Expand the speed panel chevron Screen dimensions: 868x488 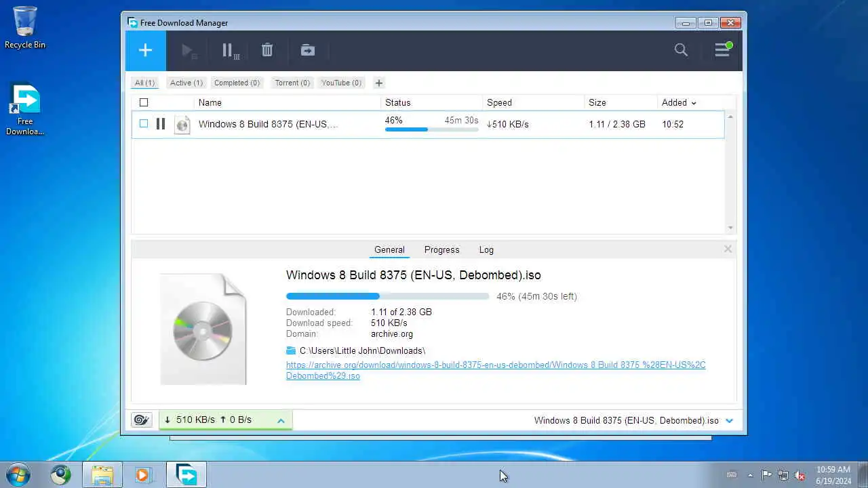281,420
